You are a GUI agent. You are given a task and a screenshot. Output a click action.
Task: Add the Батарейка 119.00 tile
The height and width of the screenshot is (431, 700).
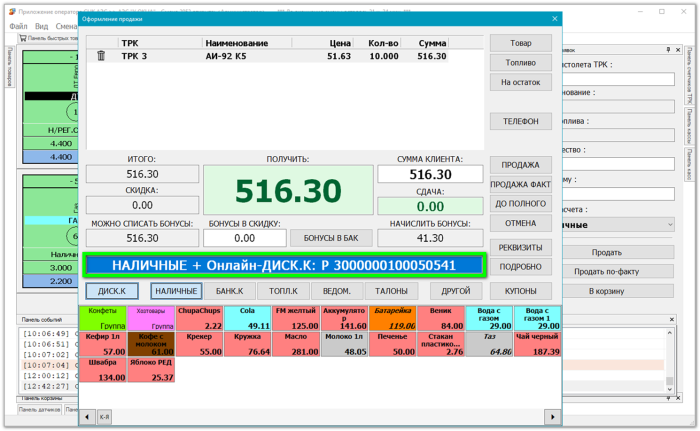[x=392, y=318]
